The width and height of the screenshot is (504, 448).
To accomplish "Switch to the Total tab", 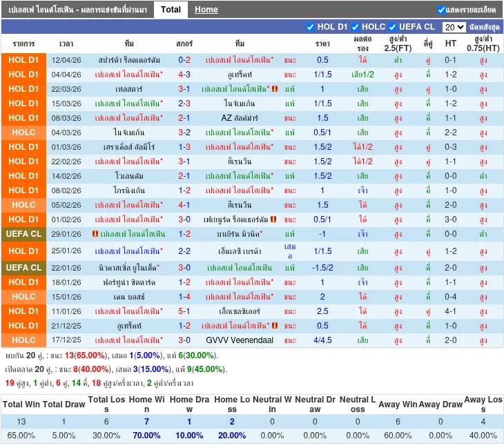I will [171, 10].
